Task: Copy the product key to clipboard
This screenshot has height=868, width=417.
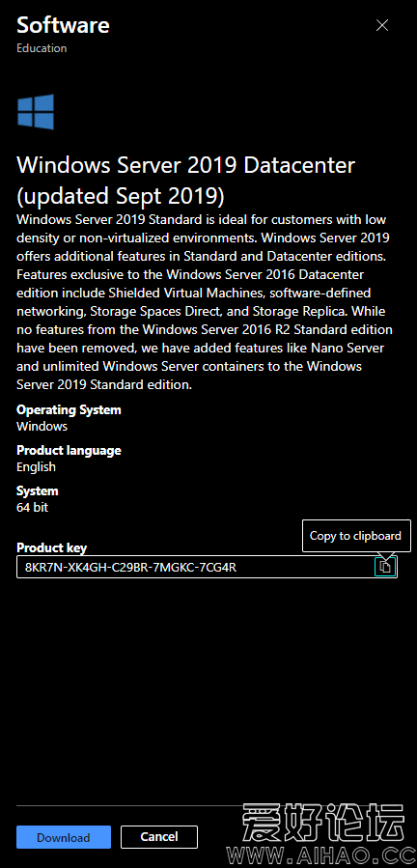Action: pos(385,567)
